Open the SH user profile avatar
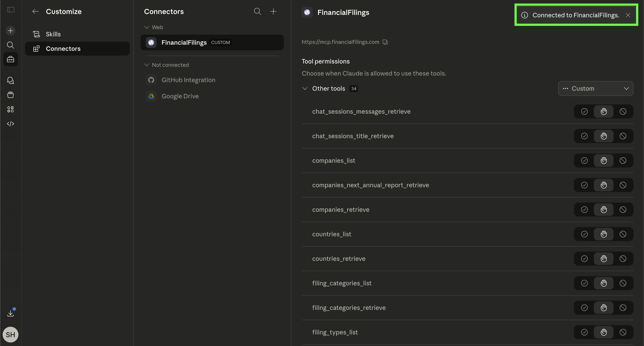This screenshot has height=346, width=644. coord(11,334)
